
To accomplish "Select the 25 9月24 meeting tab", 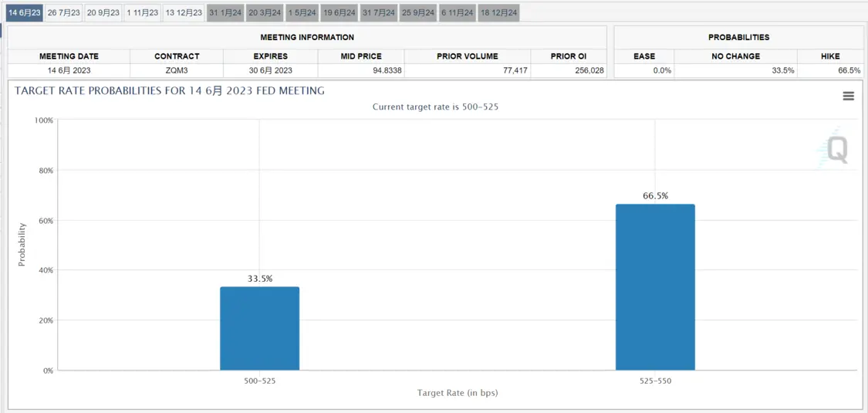I will coord(418,12).
